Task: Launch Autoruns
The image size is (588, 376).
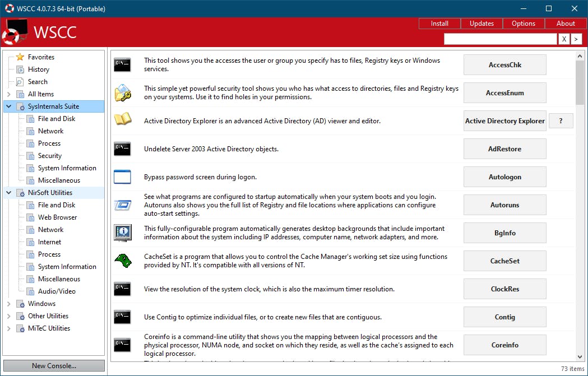Action: tap(504, 205)
